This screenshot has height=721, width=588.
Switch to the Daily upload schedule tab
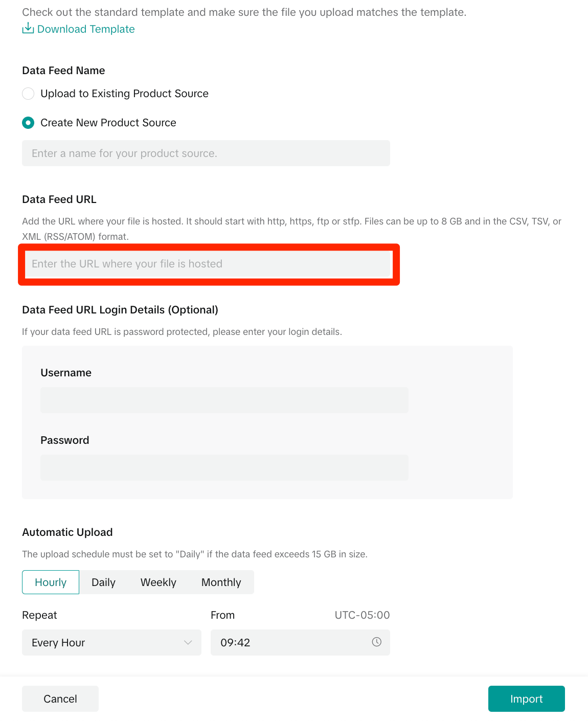tap(103, 582)
